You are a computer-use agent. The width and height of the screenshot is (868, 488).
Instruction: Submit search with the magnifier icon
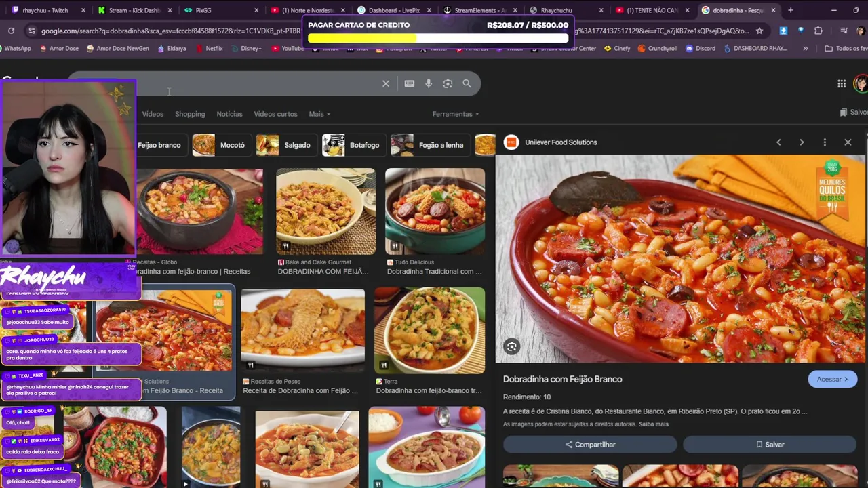click(x=467, y=83)
